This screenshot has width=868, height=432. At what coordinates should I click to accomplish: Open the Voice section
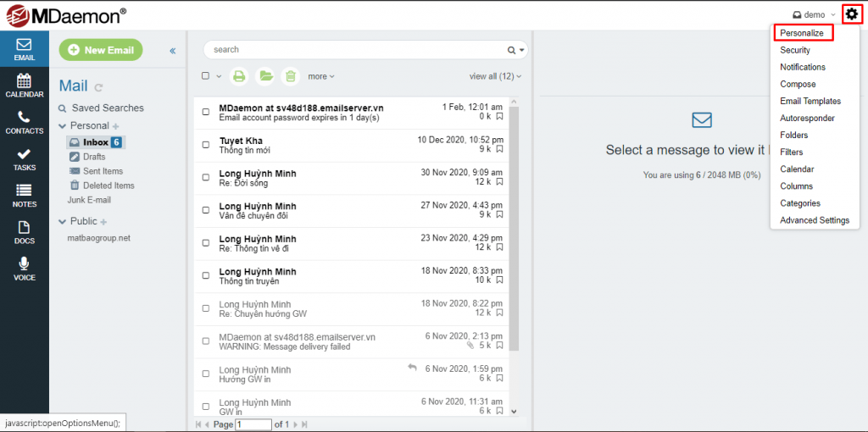click(x=24, y=269)
